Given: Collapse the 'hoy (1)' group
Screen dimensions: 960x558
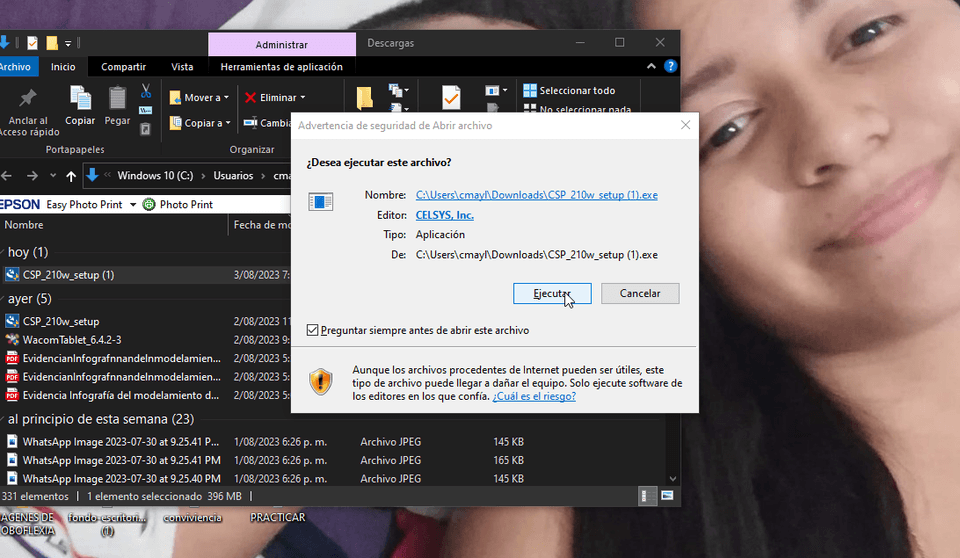Looking at the screenshot, I should coord(3,252).
